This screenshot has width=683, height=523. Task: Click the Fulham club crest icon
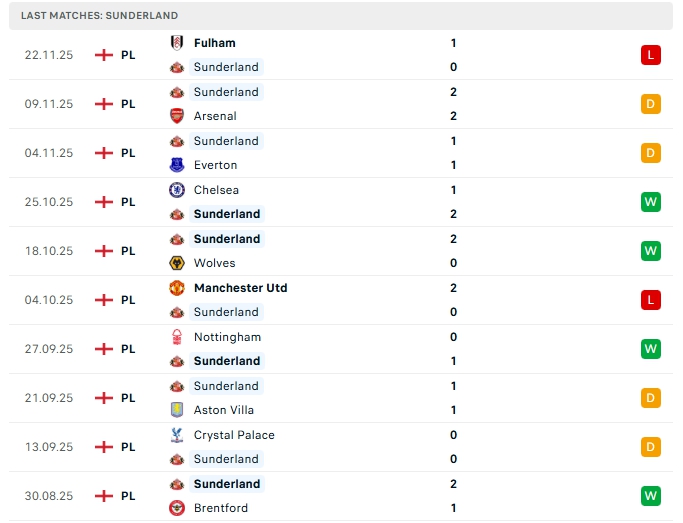tap(177, 43)
